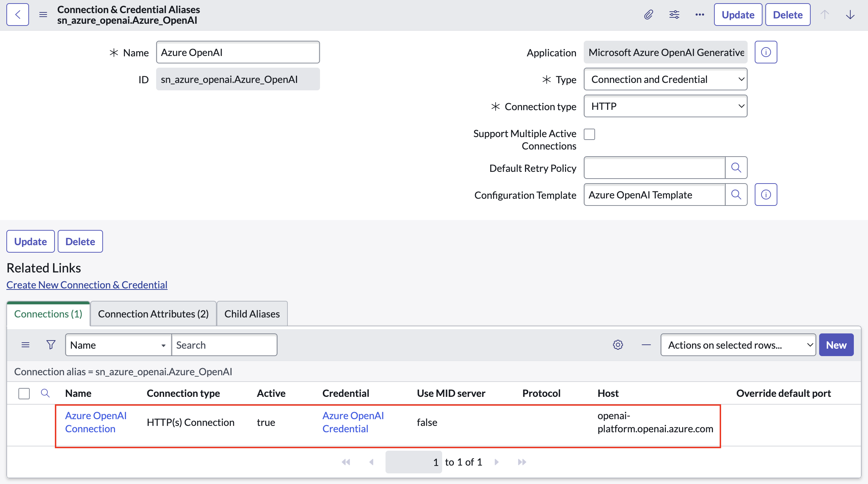Click the page number field

pos(413,462)
